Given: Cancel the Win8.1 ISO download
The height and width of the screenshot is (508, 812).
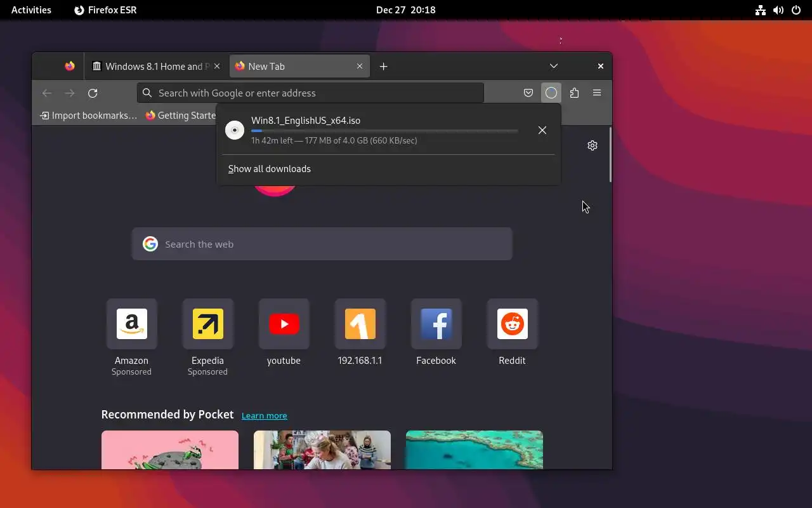Looking at the screenshot, I should 542,130.
